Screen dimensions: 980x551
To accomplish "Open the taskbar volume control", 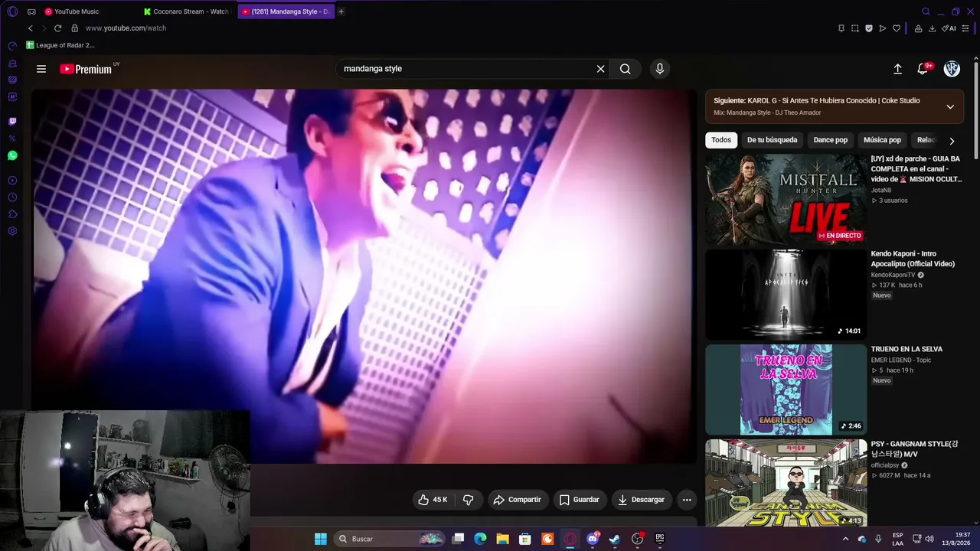I will (x=929, y=539).
